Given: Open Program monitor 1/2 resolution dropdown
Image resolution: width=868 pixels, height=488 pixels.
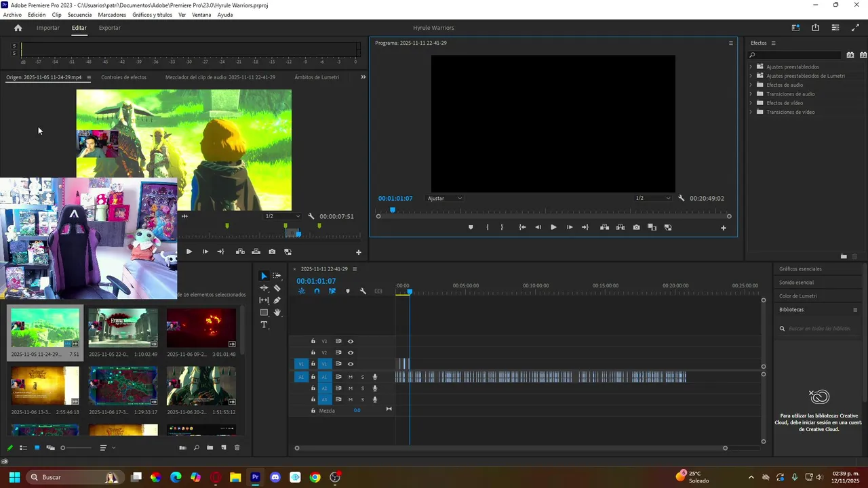Looking at the screenshot, I should pyautogui.click(x=652, y=199).
